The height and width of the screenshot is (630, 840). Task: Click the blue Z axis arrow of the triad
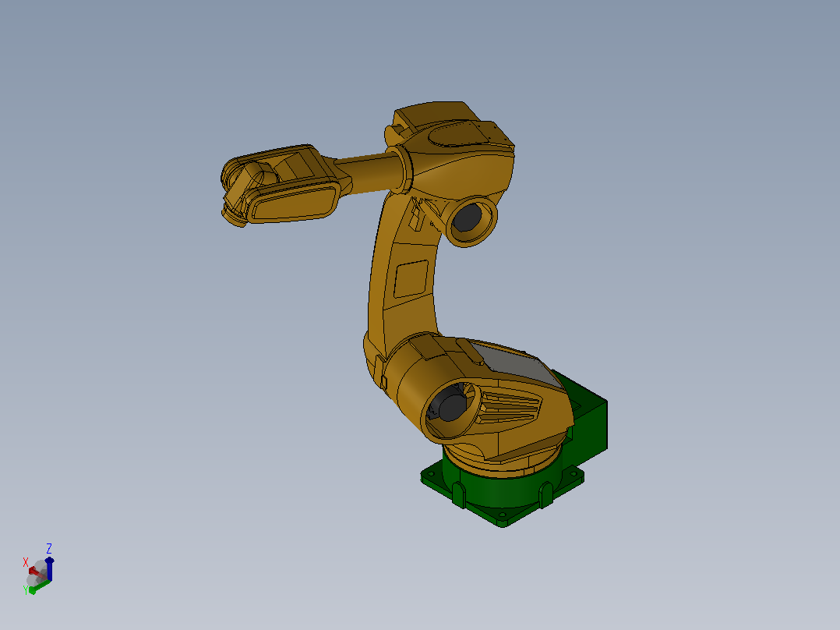tap(49, 568)
